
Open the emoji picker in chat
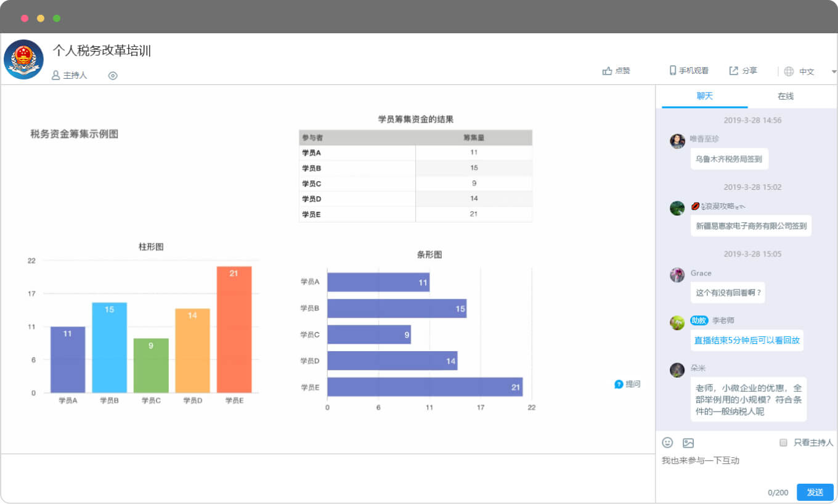click(667, 442)
